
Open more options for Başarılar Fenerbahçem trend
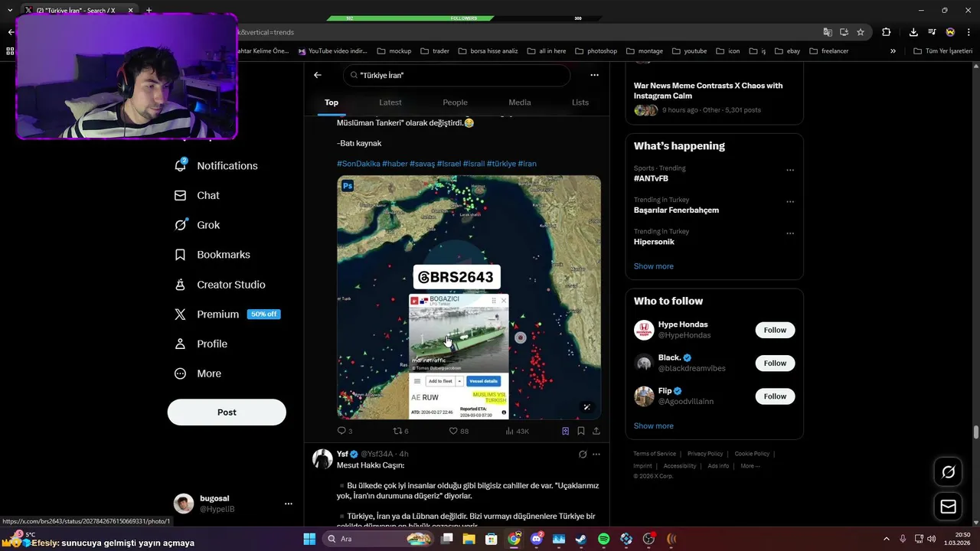click(x=790, y=202)
